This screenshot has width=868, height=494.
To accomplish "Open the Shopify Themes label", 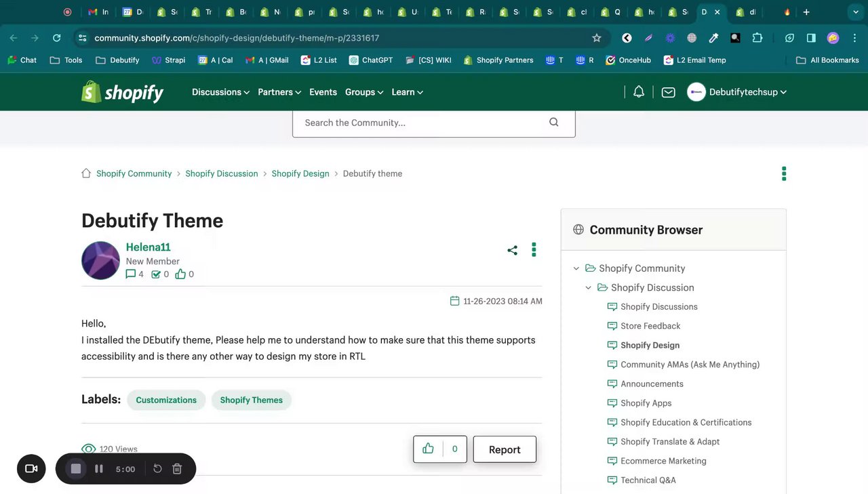I will point(251,400).
